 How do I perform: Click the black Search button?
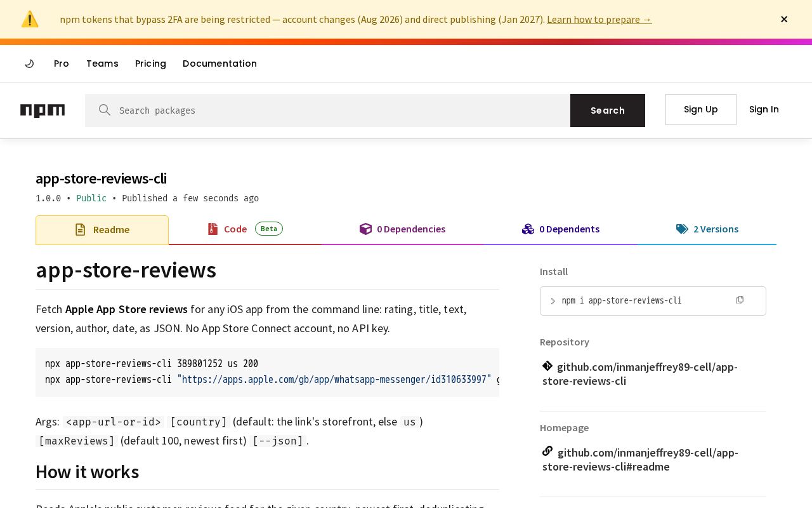point(608,110)
